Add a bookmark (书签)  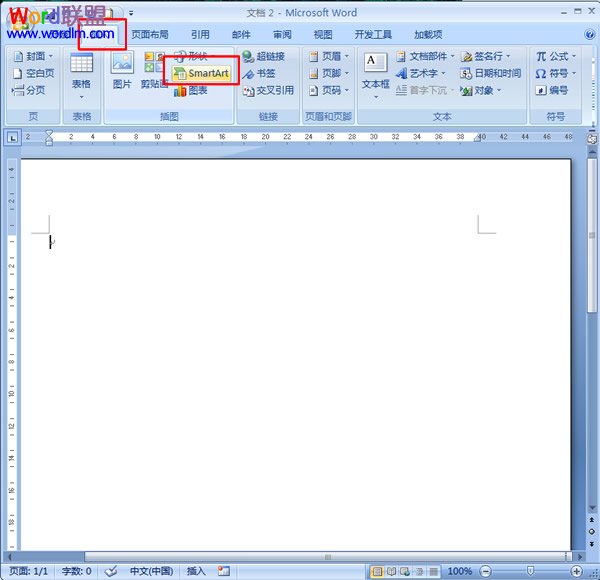point(259,73)
